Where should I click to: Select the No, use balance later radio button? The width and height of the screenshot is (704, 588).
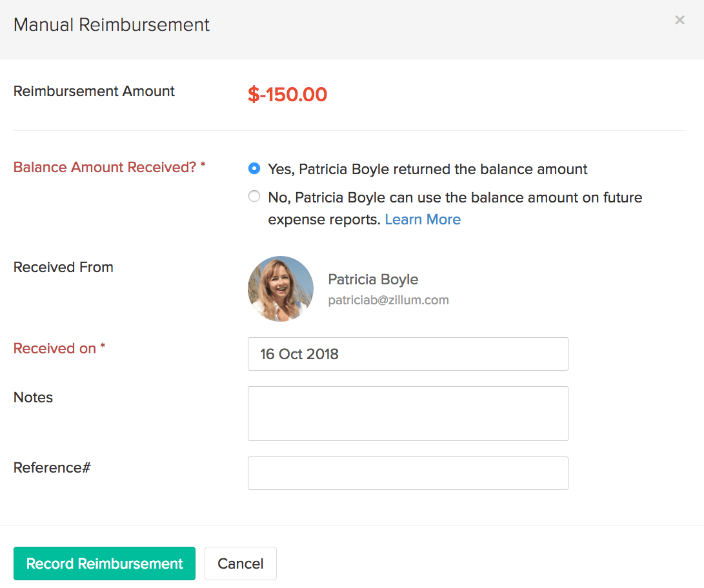[x=254, y=197]
